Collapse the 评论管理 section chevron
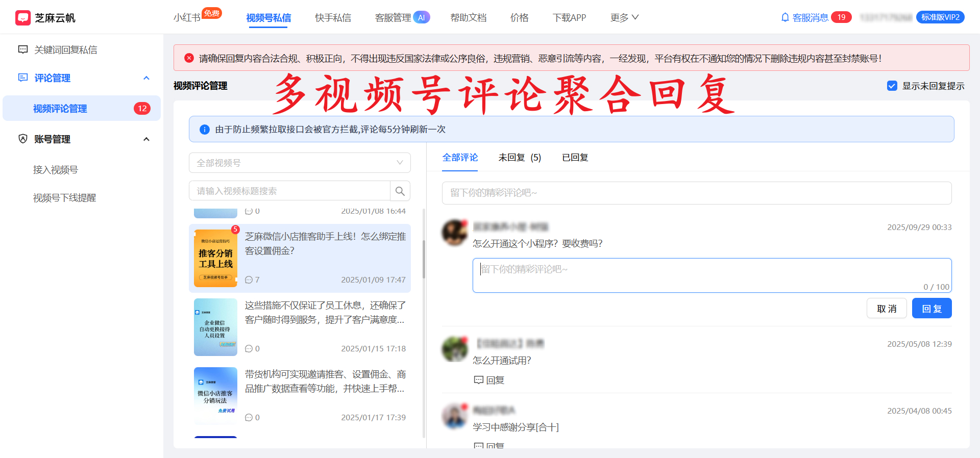 point(146,78)
